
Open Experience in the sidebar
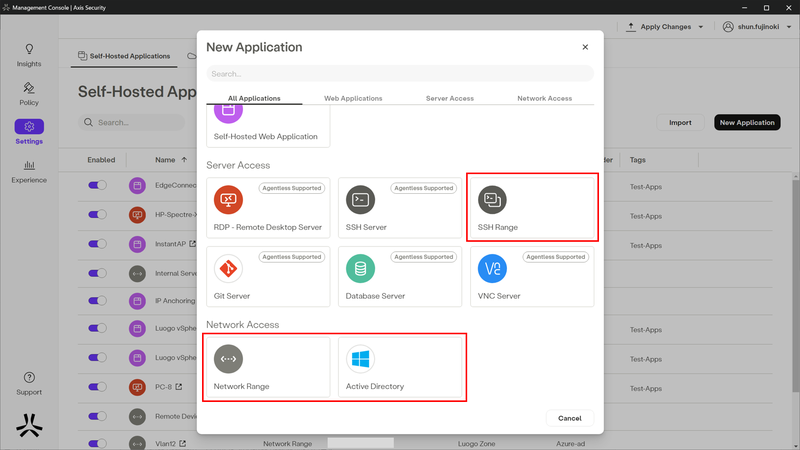tap(29, 172)
